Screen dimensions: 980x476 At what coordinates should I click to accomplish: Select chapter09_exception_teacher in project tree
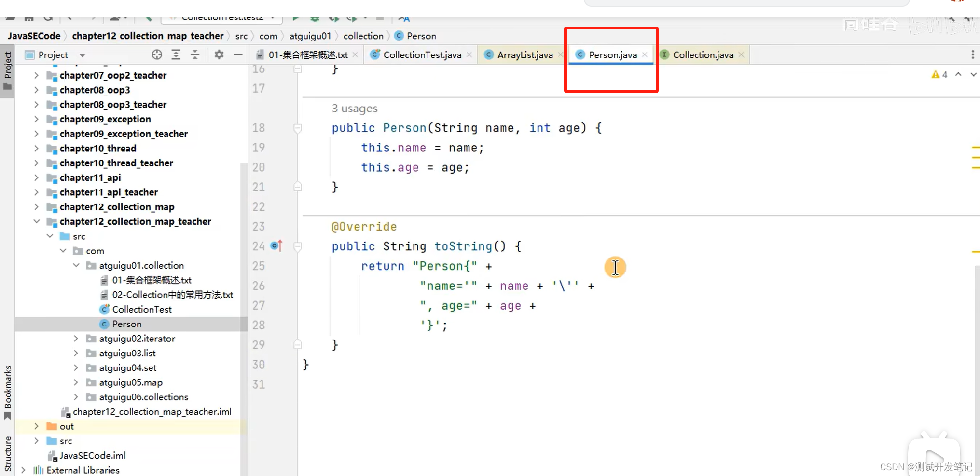click(124, 134)
